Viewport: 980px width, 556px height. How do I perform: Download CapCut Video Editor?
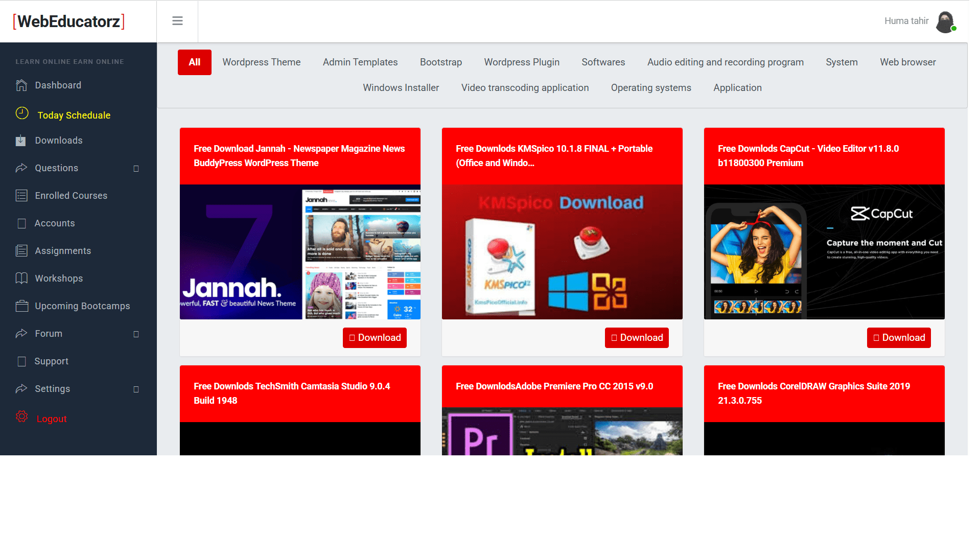click(899, 338)
